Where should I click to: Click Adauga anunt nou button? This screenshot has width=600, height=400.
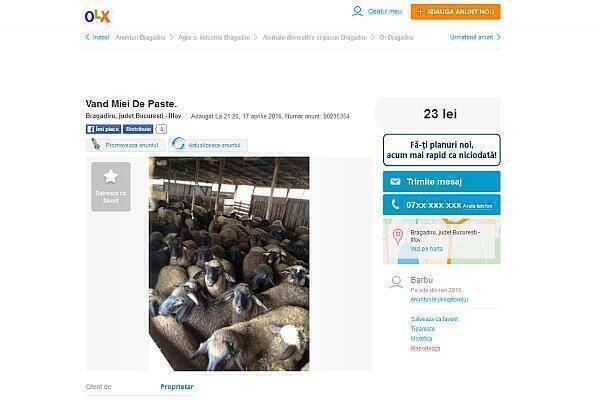tap(455, 11)
